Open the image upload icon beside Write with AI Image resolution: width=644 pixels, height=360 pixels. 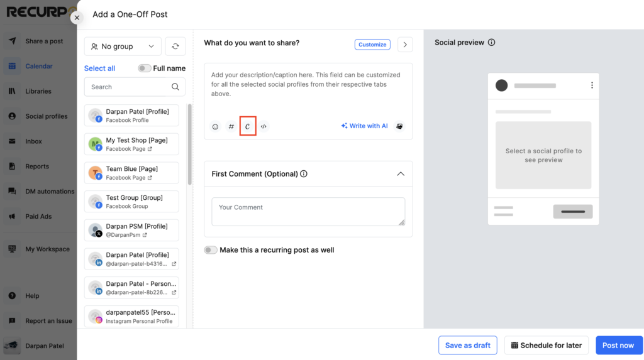(x=399, y=126)
